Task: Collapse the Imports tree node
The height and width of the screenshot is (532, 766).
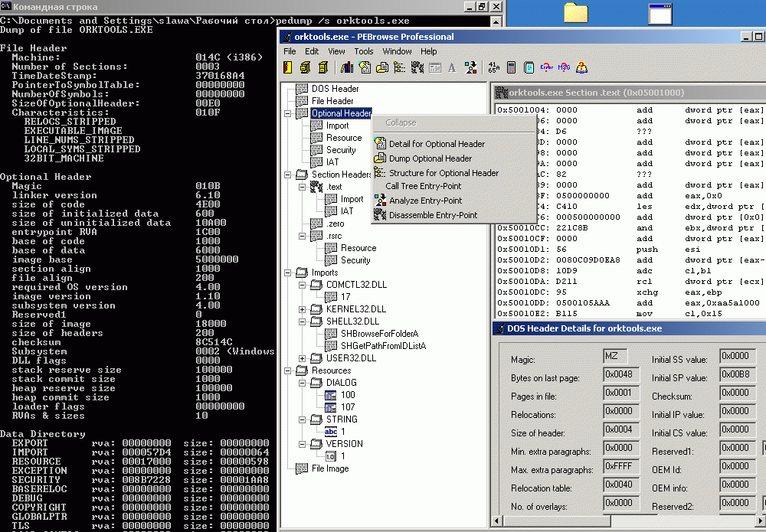Action: point(288,273)
